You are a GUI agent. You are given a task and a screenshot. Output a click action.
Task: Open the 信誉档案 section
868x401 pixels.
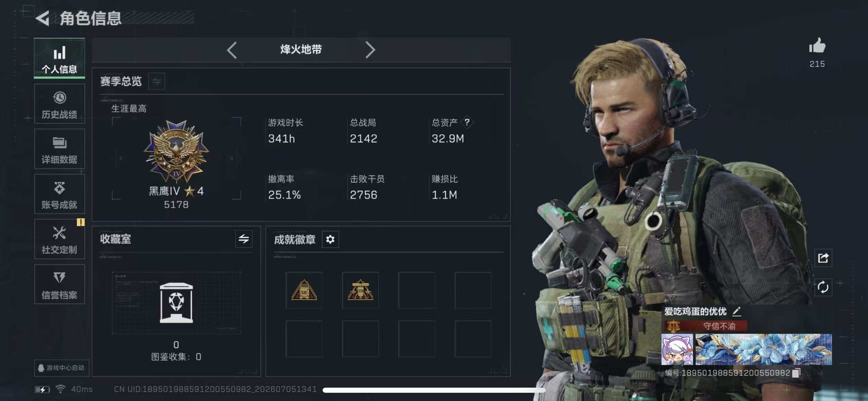60,284
